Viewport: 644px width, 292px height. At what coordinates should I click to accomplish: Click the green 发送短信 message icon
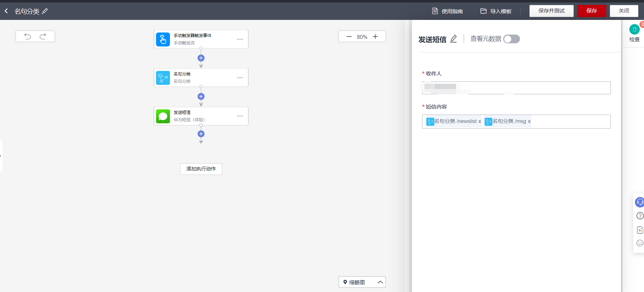click(x=163, y=116)
